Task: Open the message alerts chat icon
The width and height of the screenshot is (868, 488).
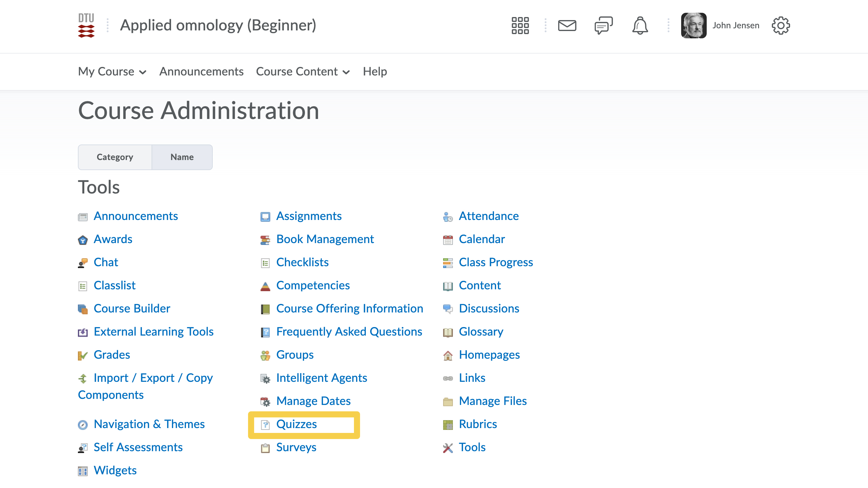Action: coord(603,26)
